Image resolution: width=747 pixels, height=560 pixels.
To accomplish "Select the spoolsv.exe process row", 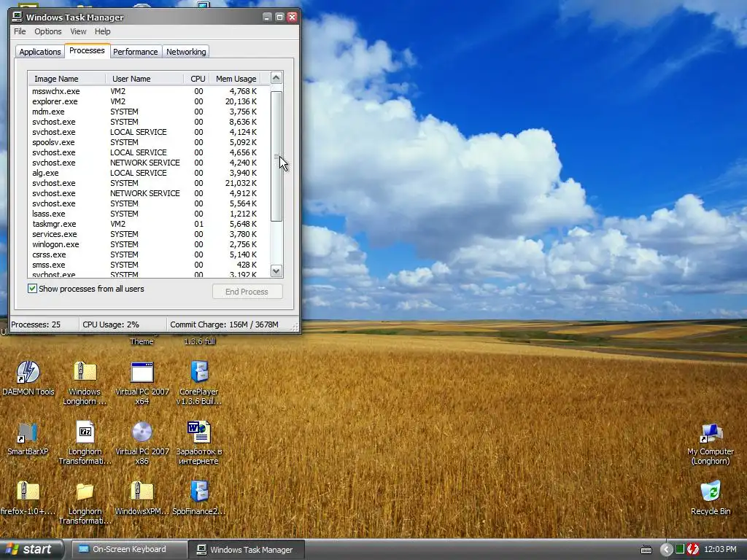I will (149, 142).
